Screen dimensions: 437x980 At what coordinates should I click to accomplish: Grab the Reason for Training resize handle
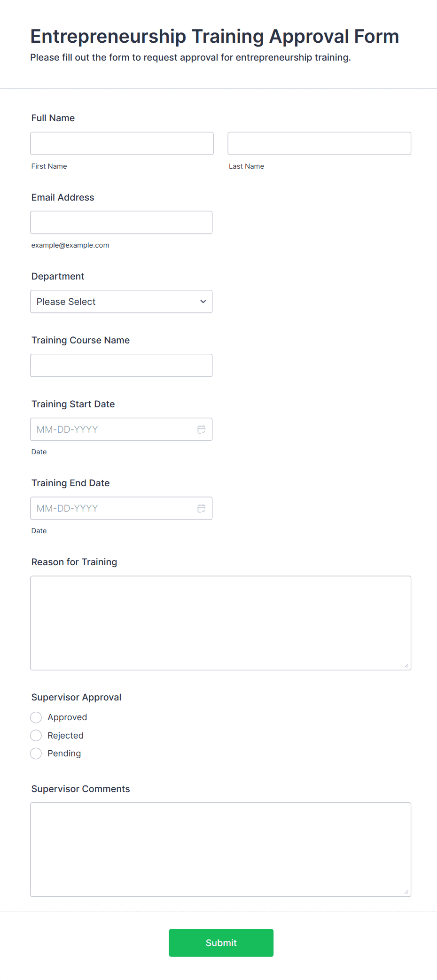(406, 665)
